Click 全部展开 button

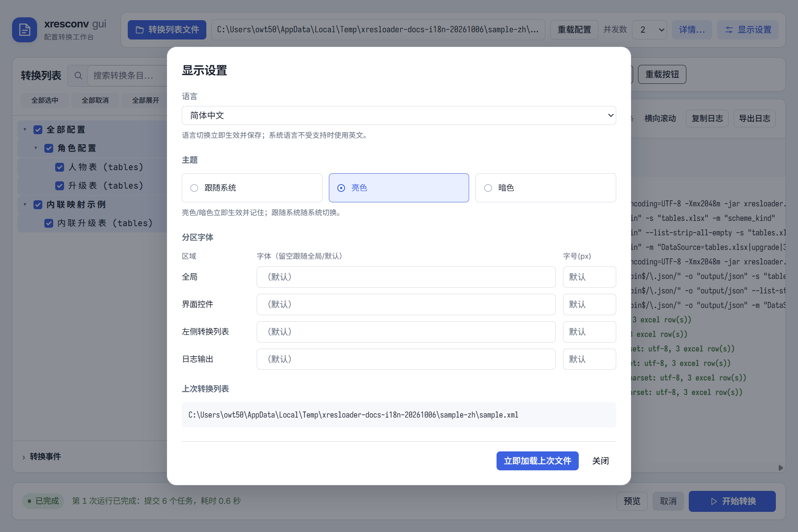[x=145, y=100]
